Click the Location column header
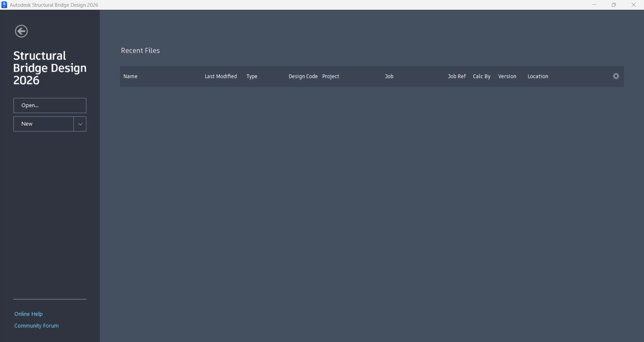The width and height of the screenshot is (644, 342). pyautogui.click(x=538, y=76)
